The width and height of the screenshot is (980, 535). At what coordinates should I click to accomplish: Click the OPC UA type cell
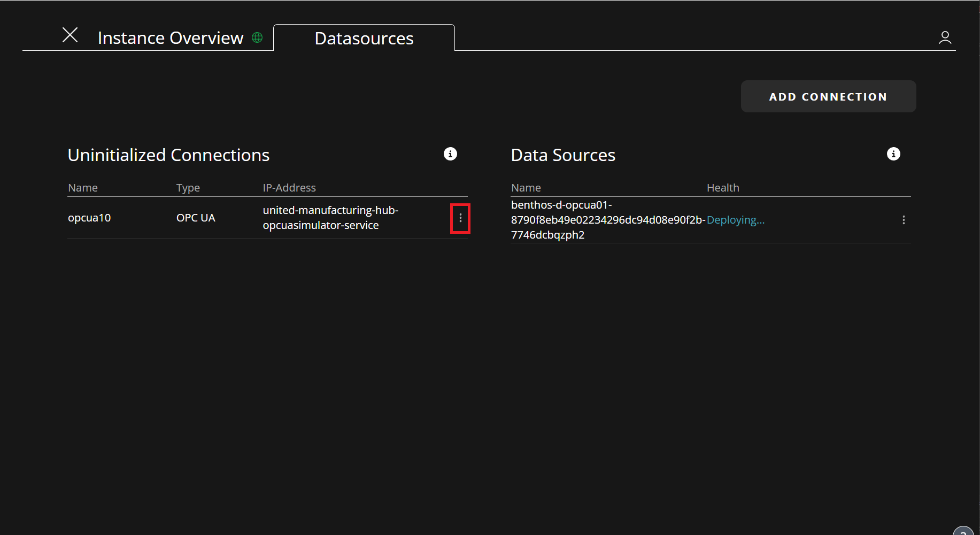coord(196,218)
